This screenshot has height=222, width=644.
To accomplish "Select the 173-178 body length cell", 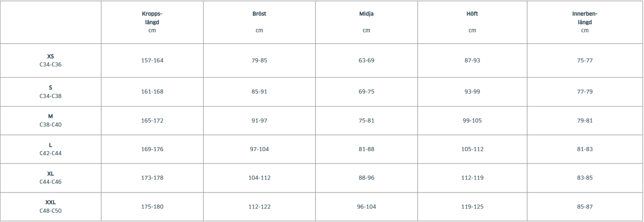I will [x=152, y=177].
